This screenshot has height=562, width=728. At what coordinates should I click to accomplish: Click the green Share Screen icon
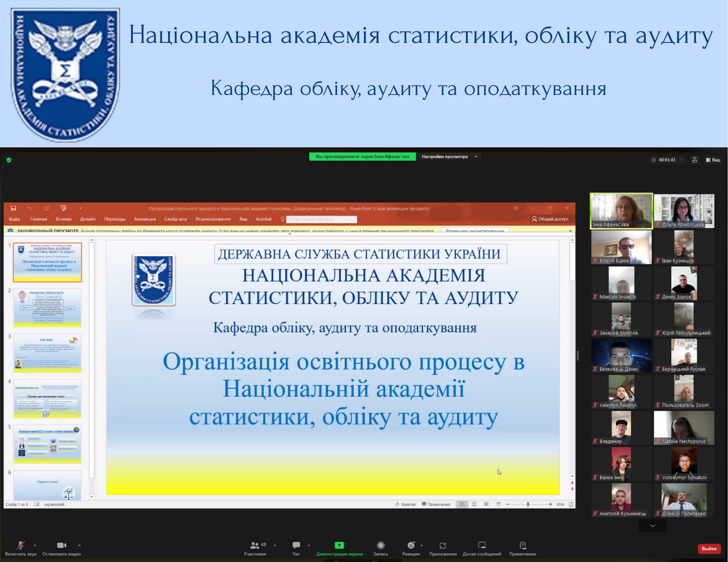[339, 545]
